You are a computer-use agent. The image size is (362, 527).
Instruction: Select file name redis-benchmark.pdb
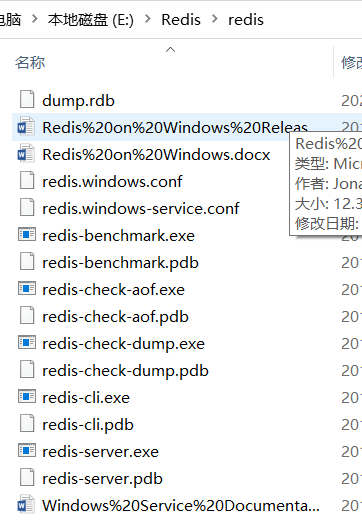click(x=120, y=263)
